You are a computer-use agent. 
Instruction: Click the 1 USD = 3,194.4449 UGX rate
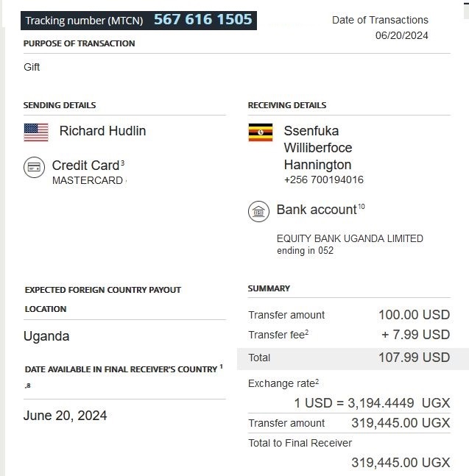372,403
